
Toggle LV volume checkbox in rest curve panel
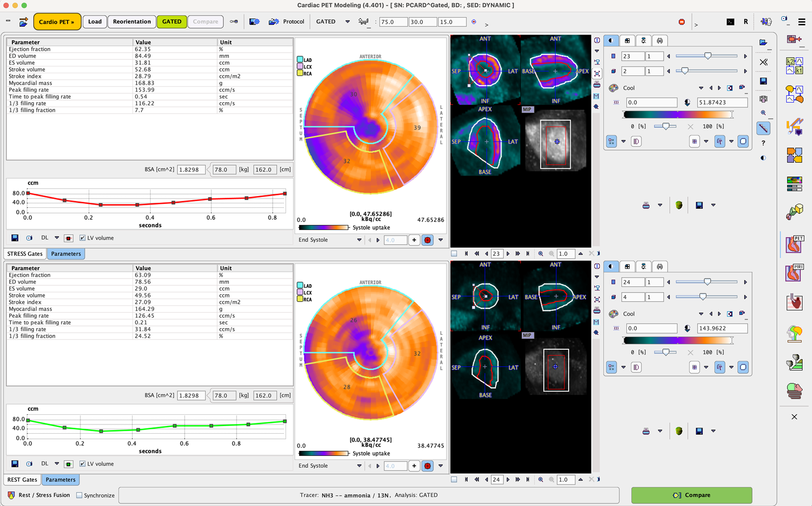(x=82, y=464)
